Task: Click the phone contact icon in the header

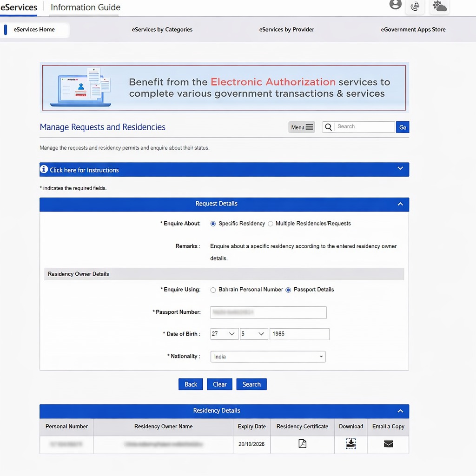Action: tap(415, 7)
